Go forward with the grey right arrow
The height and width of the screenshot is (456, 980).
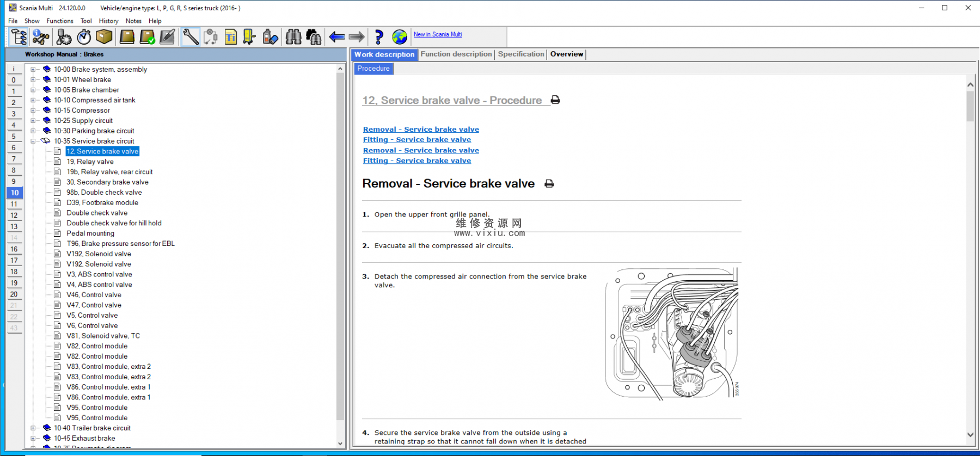[x=357, y=37]
